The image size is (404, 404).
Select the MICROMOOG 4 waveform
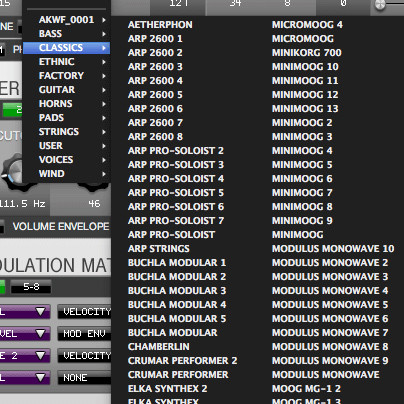click(307, 25)
